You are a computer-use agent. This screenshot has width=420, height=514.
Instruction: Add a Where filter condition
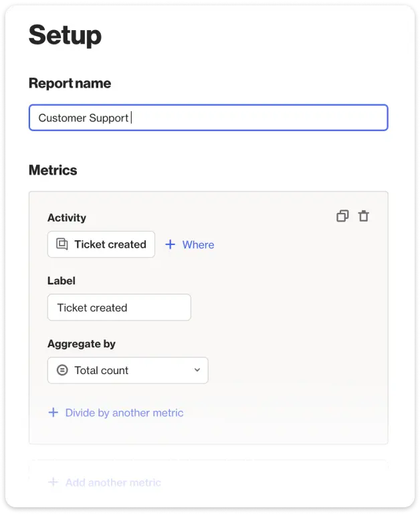tap(190, 244)
